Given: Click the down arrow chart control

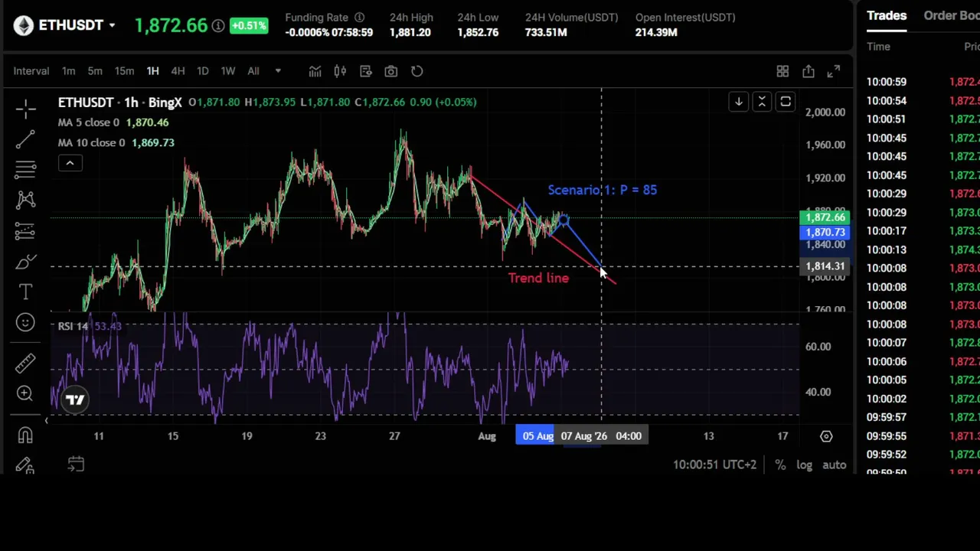Looking at the screenshot, I should (738, 102).
